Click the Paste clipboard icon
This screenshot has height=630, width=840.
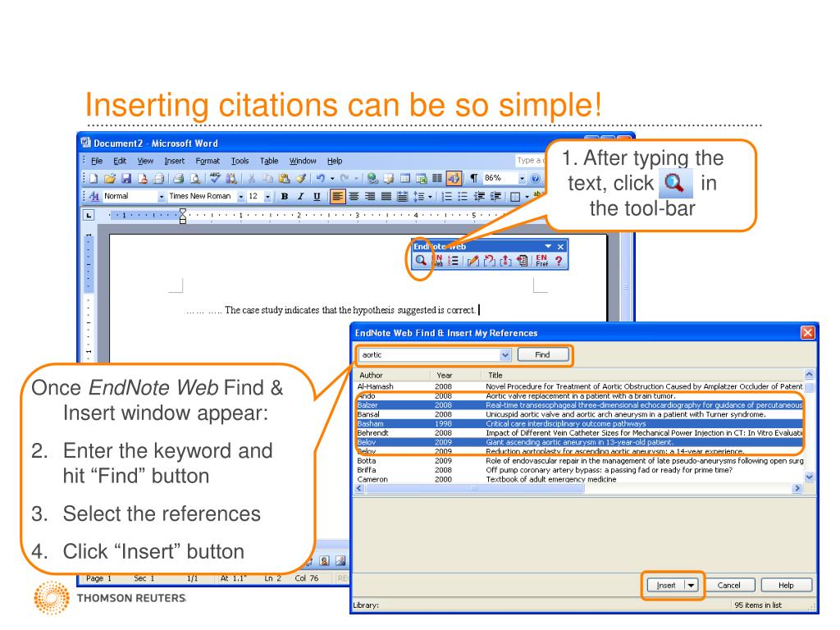[x=284, y=178]
